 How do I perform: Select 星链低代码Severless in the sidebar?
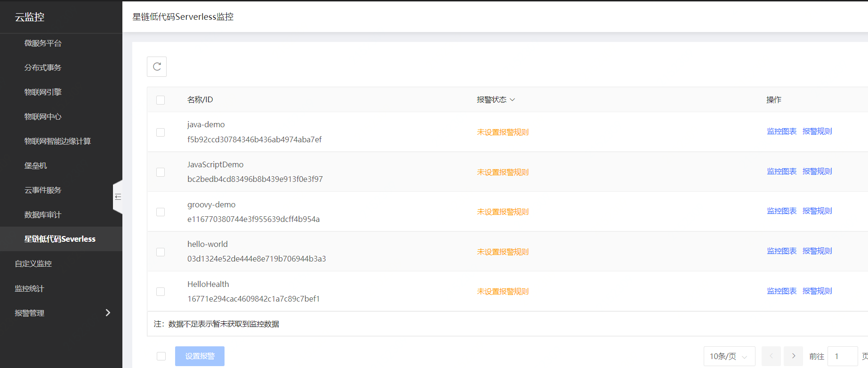(x=61, y=239)
